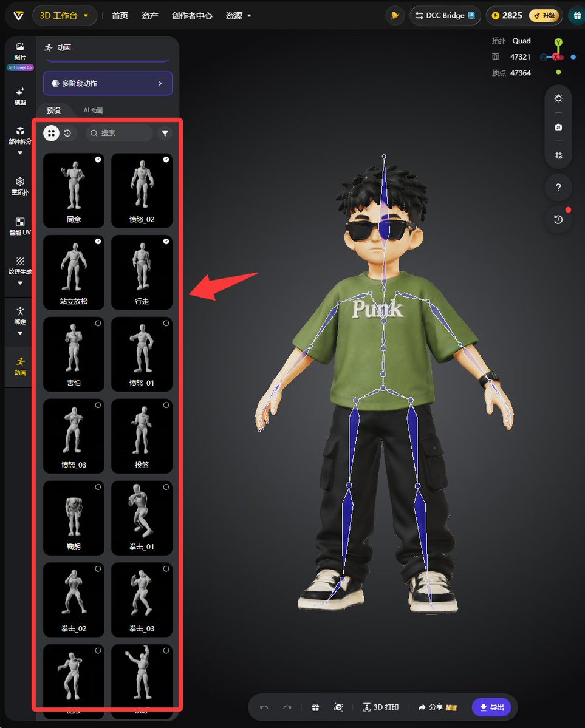Click the gift icon in top bar

click(x=576, y=15)
